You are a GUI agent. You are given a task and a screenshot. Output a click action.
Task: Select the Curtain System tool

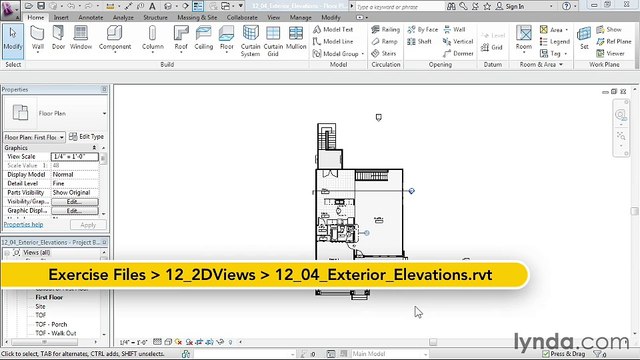pos(250,41)
